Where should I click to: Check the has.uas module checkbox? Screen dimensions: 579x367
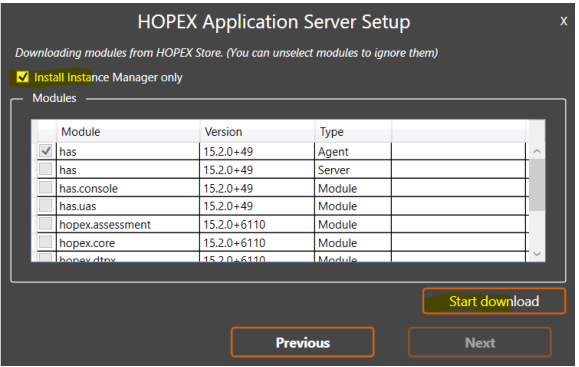pos(46,205)
